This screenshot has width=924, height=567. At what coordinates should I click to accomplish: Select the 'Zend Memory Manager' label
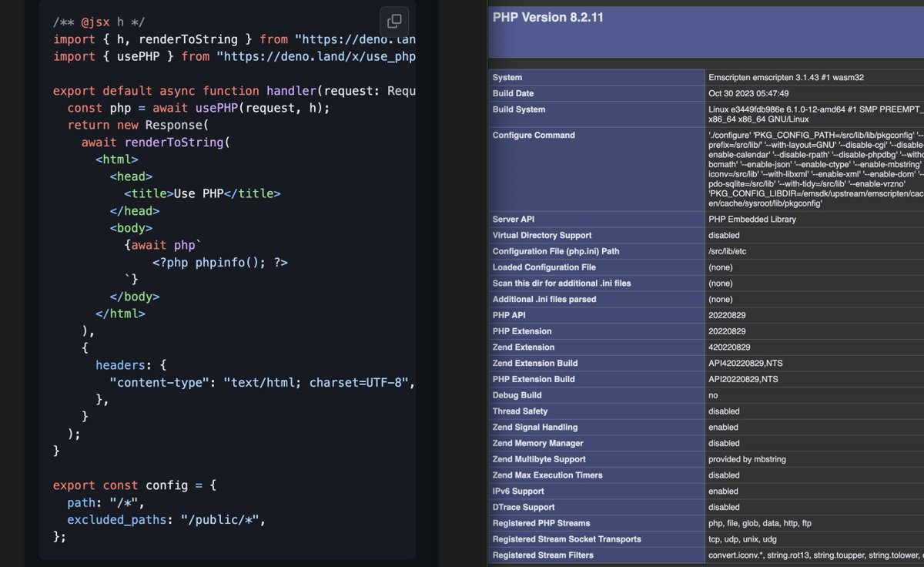(x=538, y=443)
